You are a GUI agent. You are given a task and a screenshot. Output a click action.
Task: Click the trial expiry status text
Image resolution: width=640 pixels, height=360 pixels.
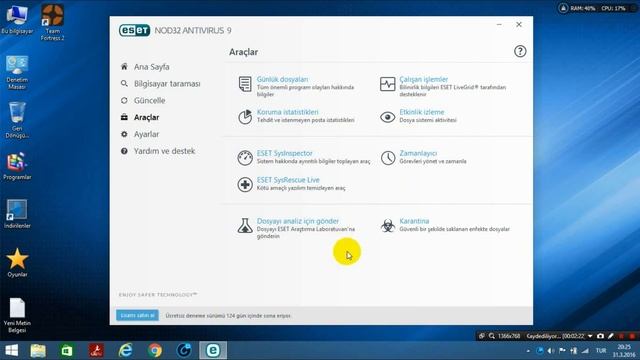tap(228, 316)
